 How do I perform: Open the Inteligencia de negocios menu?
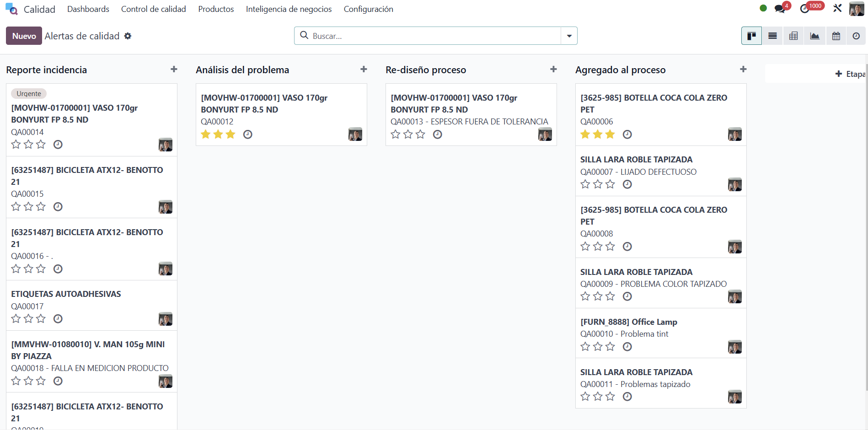click(x=289, y=9)
